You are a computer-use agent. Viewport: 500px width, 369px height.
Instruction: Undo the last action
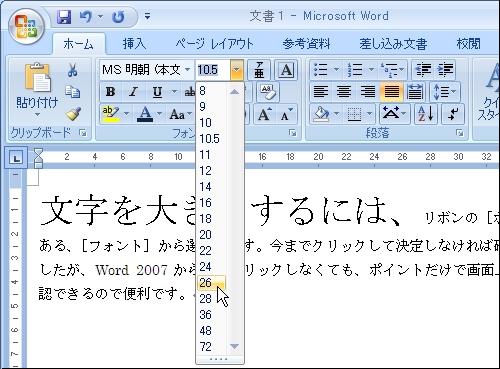coord(86,16)
